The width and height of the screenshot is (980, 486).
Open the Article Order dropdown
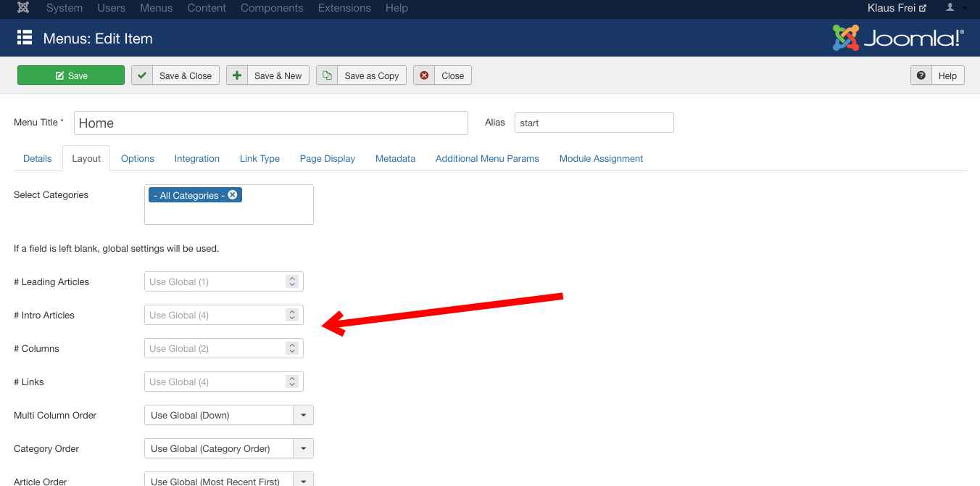point(303,479)
